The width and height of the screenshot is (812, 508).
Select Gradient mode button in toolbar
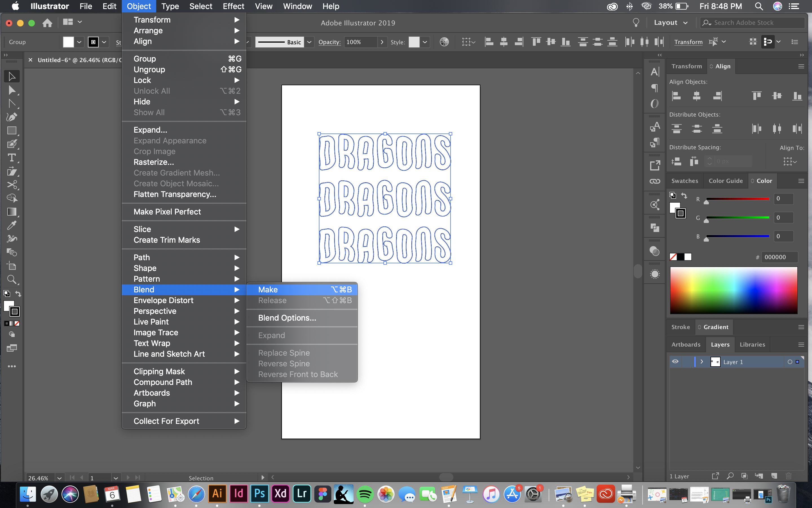pyautogui.click(x=12, y=323)
